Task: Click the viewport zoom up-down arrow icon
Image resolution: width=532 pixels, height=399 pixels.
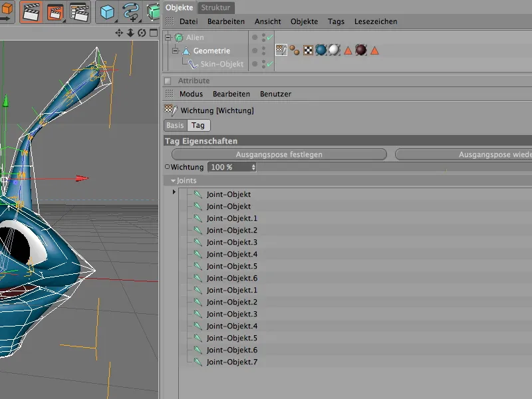Action: [130, 33]
